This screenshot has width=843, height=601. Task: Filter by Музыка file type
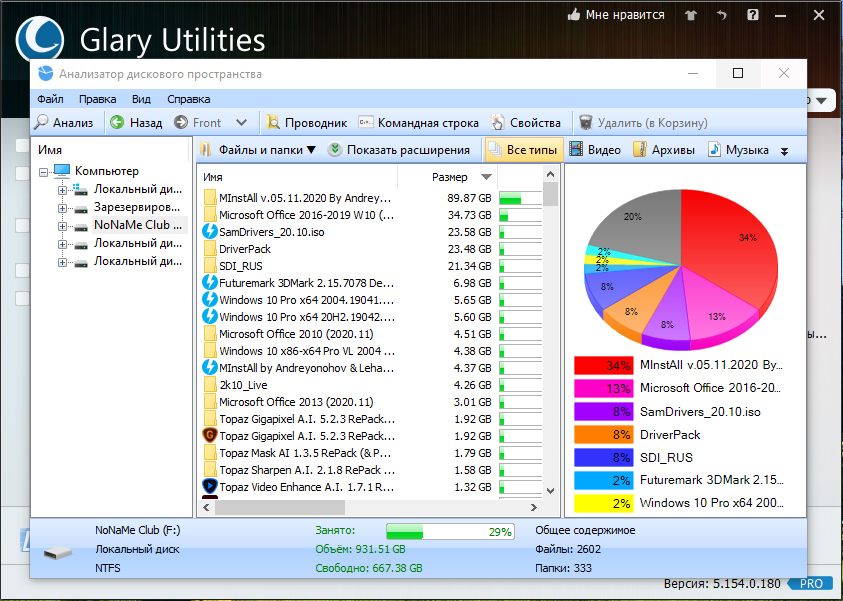738,150
